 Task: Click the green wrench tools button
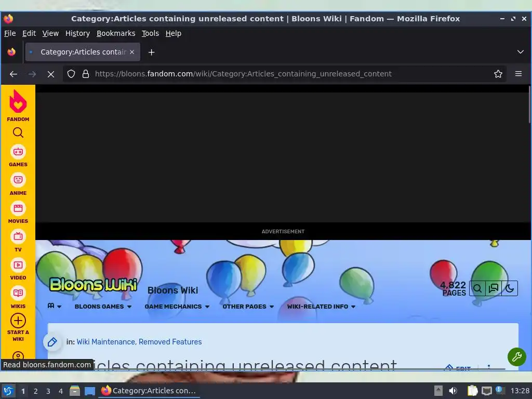pos(516,357)
